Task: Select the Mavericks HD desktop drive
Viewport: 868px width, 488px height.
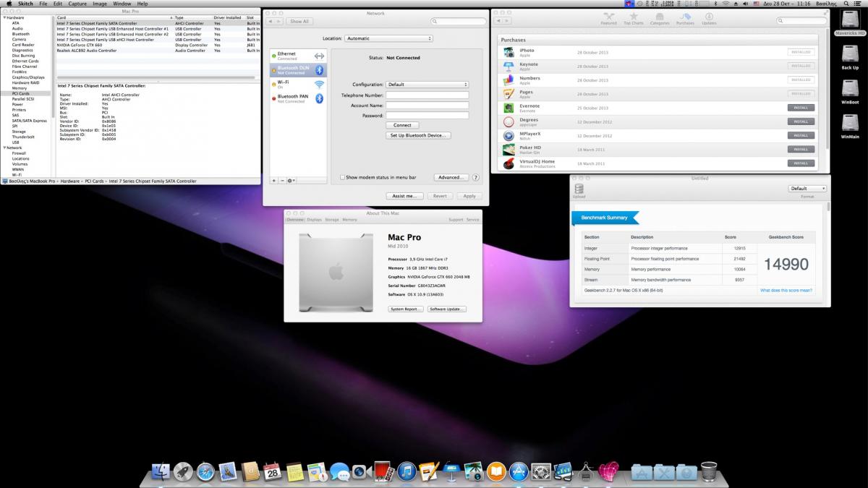Action: click(x=850, y=22)
